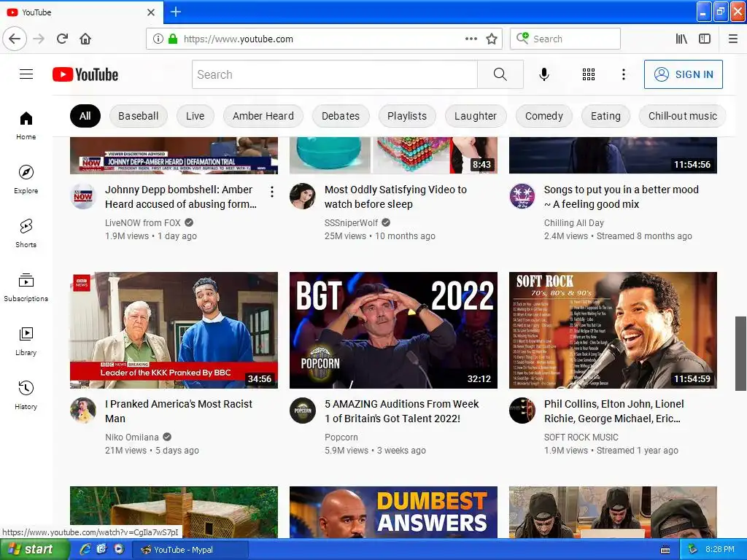Select the Eating filter chip
This screenshot has width=747, height=560.
[605, 116]
